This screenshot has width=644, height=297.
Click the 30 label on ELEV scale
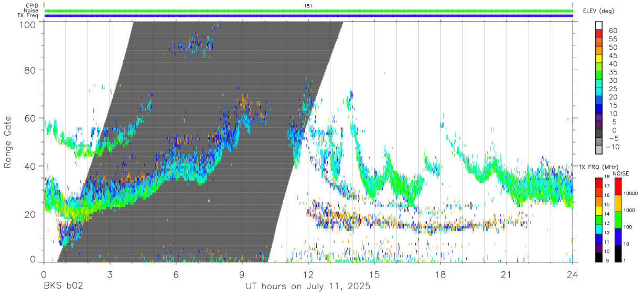click(x=613, y=81)
